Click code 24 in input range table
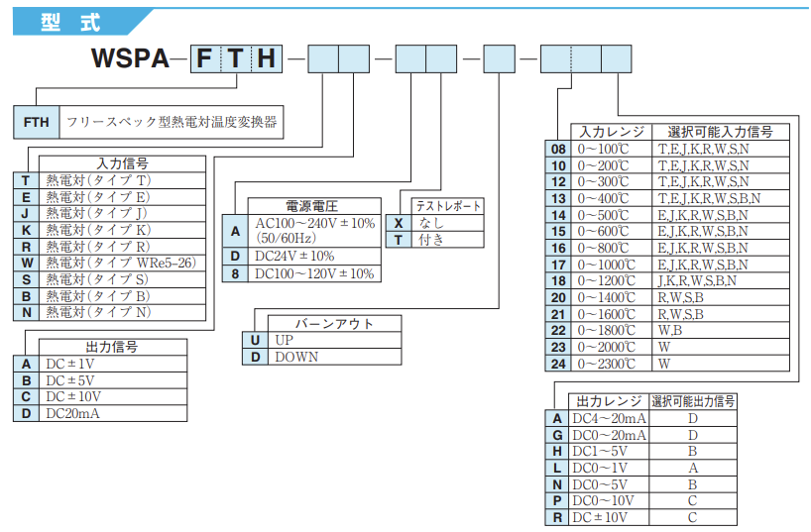The width and height of the screenshot is (811, 532). coord(558,364)
